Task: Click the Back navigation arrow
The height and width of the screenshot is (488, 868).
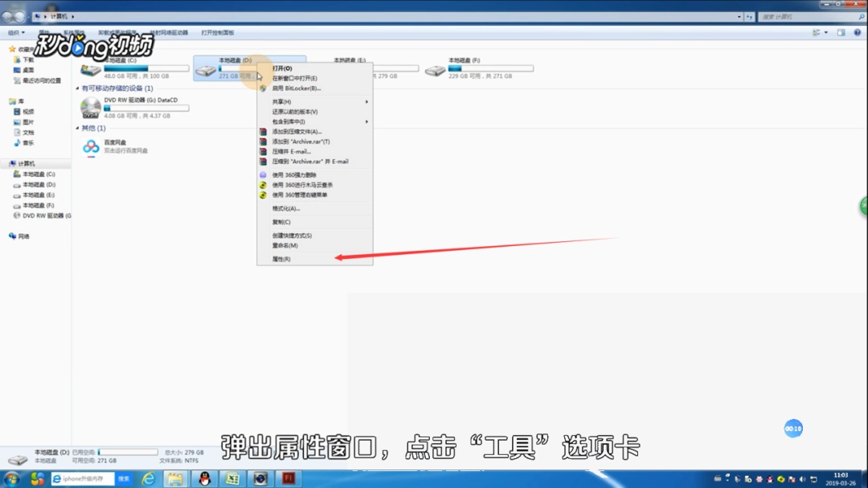Action: click(7, 17)
